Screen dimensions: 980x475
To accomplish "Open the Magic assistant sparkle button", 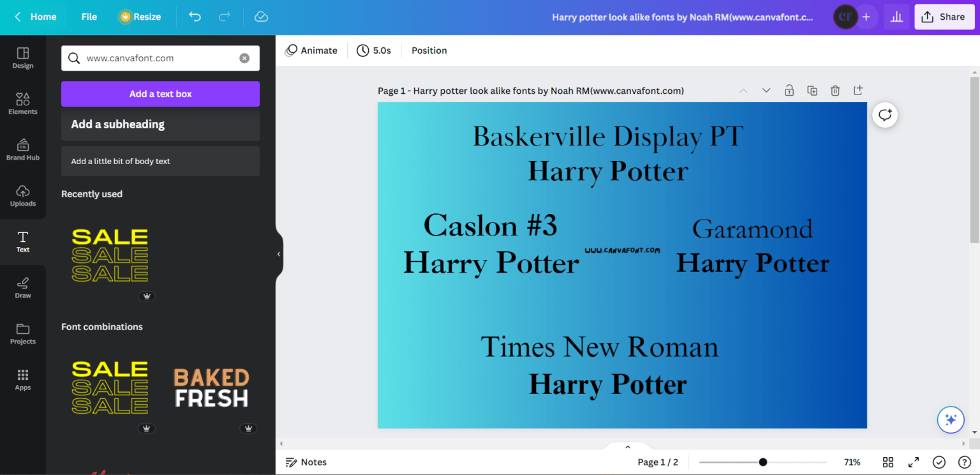I will [951, 419].
